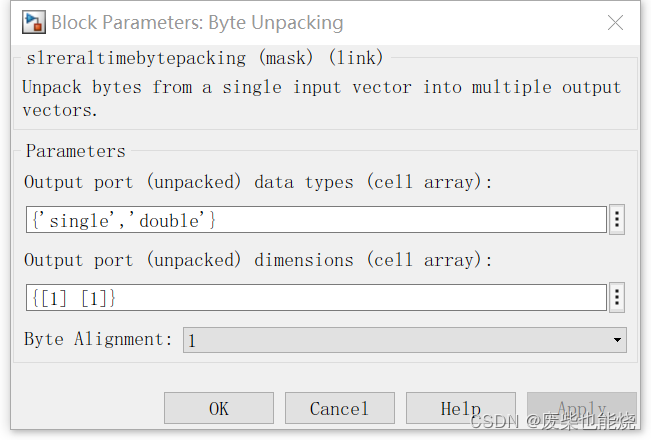Click the Unpack bytes description text
Viewport: 651px width, 440px height.
click(321, 98)
